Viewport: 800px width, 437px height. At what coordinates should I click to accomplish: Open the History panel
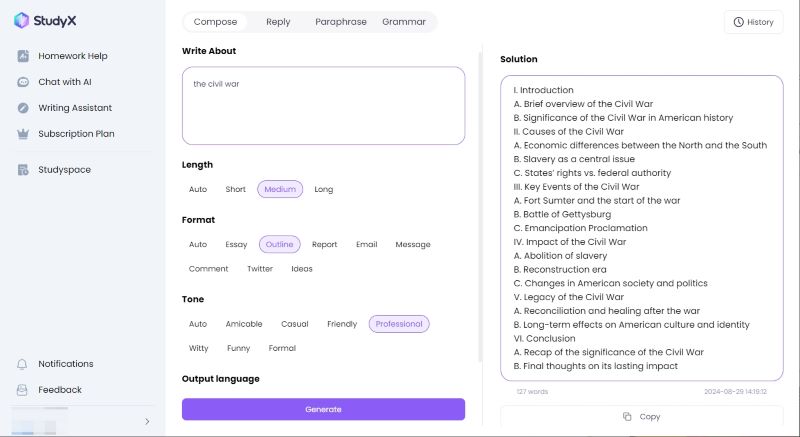pyautogui.click(x=753, y=22)
